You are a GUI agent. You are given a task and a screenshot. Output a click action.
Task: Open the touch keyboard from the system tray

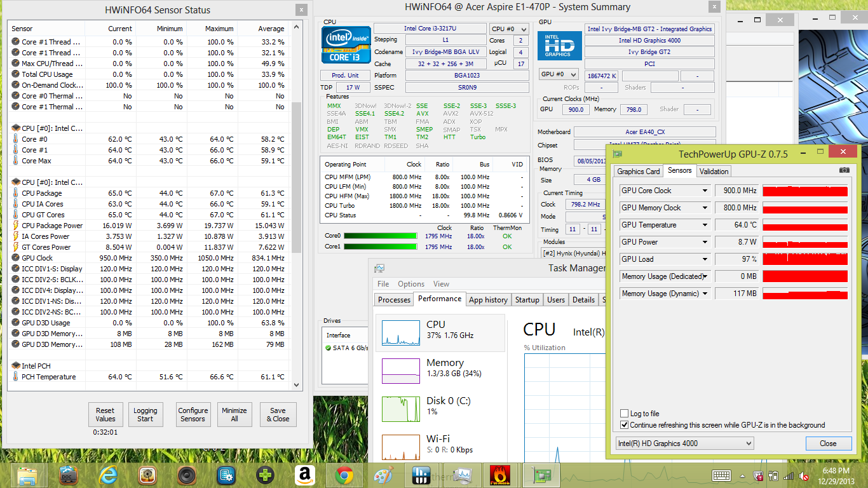click(721, 475)
